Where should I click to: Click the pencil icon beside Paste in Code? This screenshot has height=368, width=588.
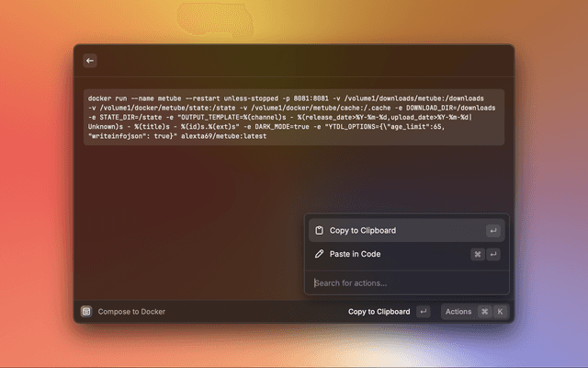tap(318, 254)
